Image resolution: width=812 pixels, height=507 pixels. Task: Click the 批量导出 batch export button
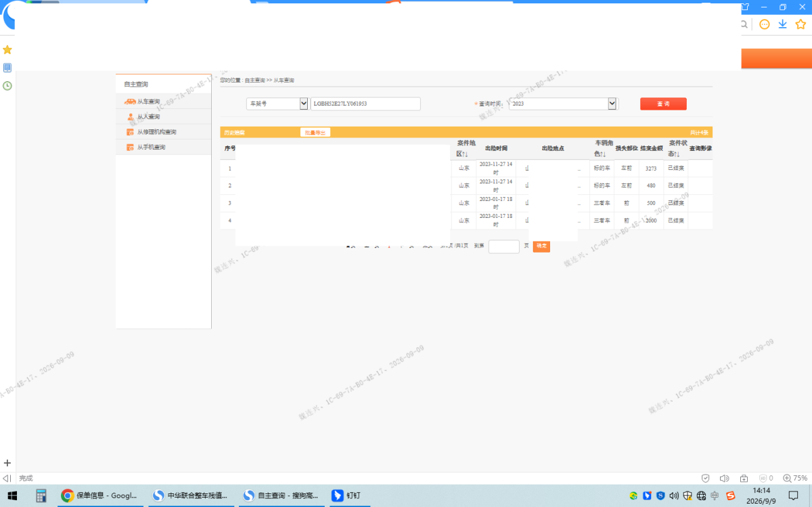(315, 133)
